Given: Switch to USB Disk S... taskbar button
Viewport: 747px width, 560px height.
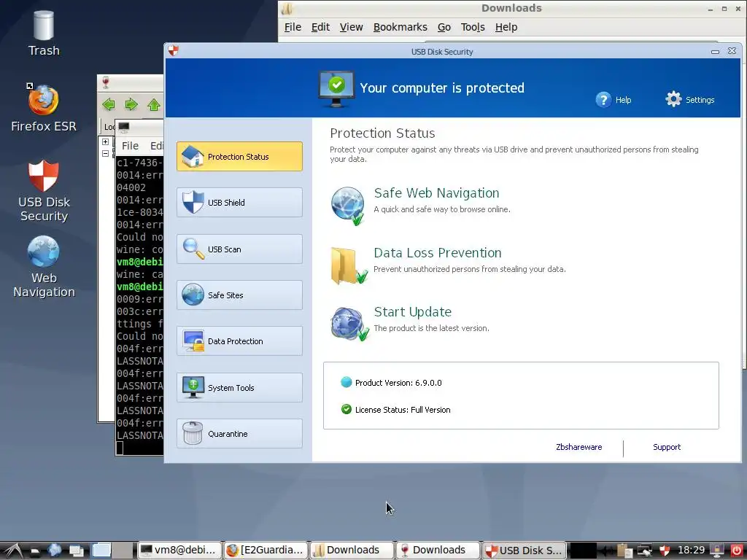Looking at the screenshot, I should [524, 550].
